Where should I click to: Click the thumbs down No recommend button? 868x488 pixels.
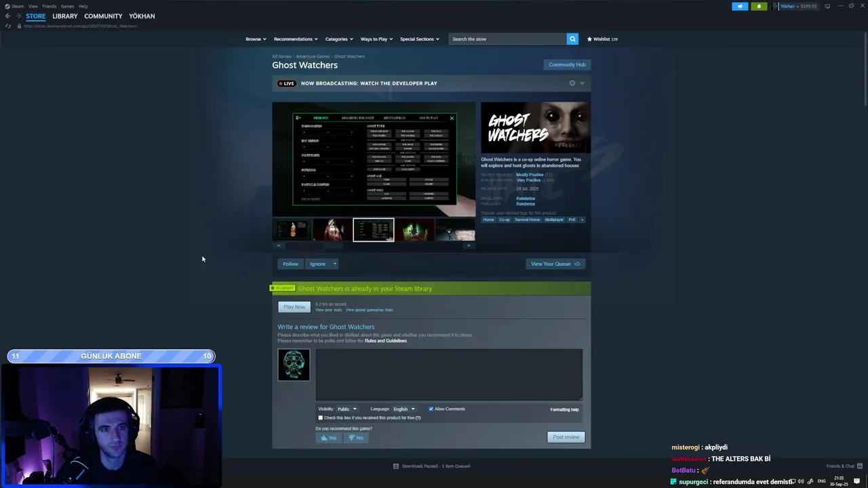[x=356, y=437]
